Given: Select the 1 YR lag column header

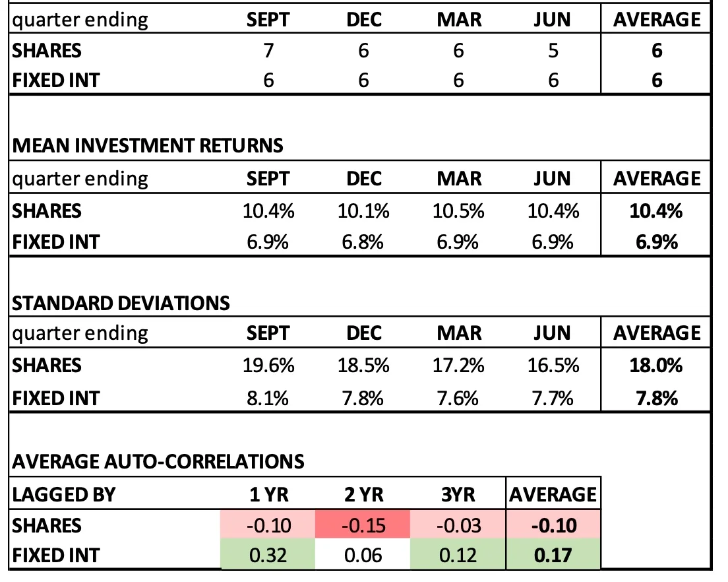Looking at the screenshot, I should pos(268,494).
